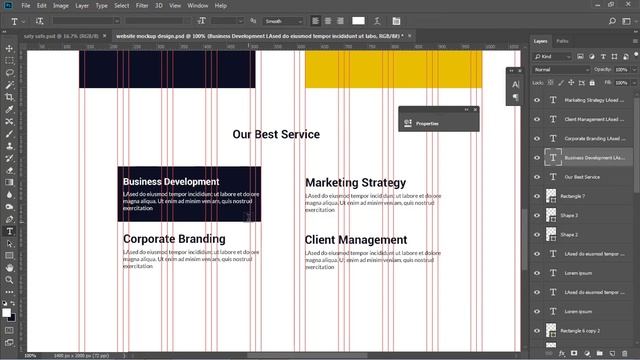The height and width of the screenshot is (360, 640).
Task: Select the Eraser tool
Action: tap(9, 171)
